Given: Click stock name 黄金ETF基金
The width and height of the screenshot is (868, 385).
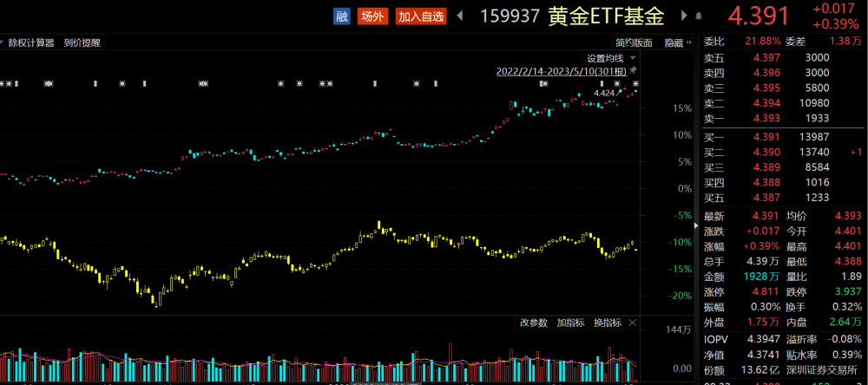Looking at the screenshot, I should (606, 16).
